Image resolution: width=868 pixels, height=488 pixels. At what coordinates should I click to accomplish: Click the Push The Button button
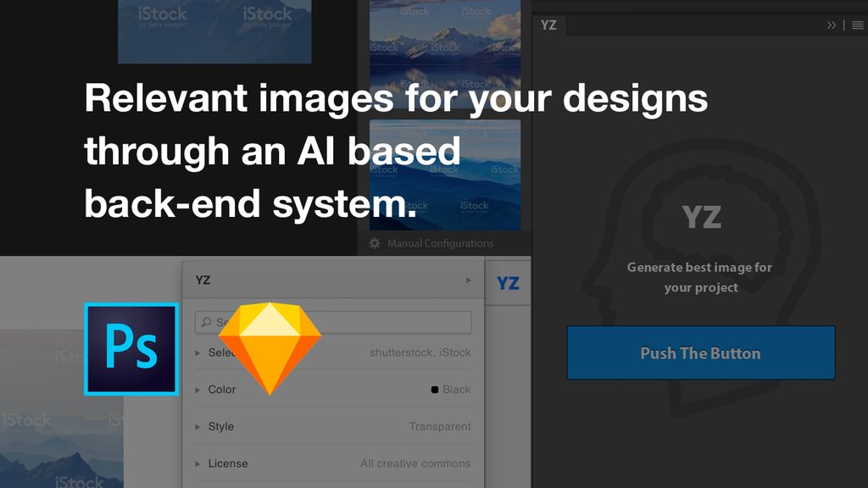(700, 353)
